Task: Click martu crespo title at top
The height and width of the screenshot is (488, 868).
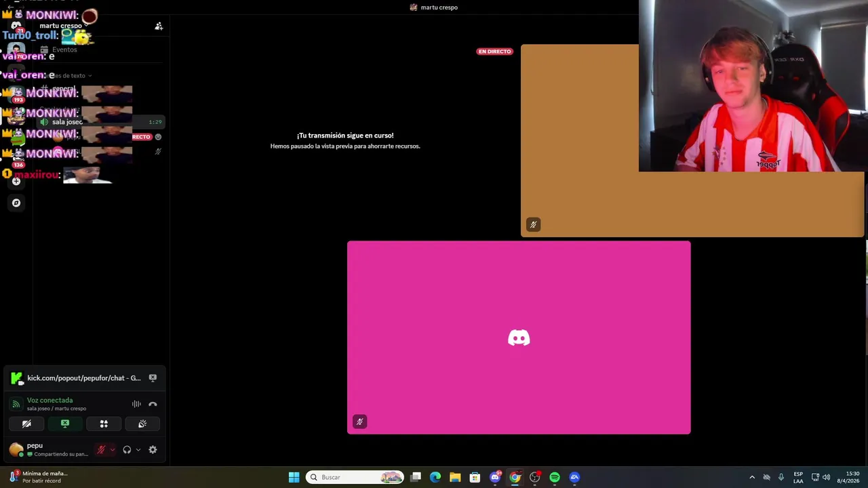Action: click(439, 7)
